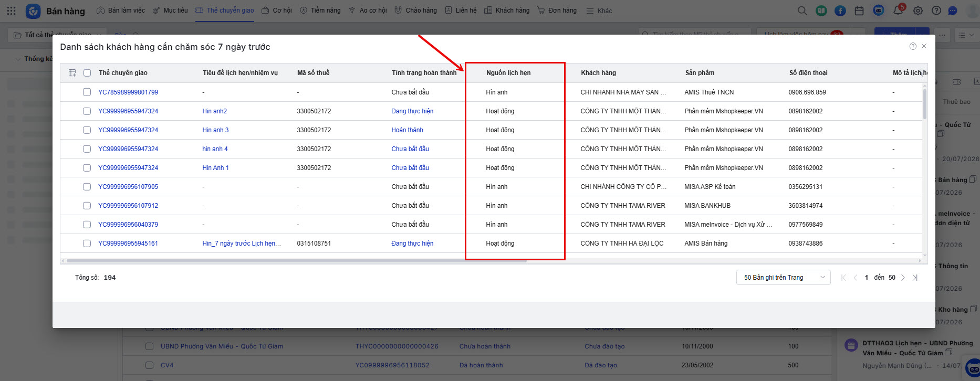Open the Tiềm năng tab
Image resolution: width=980 pixels, height=381 pixels.
pos(320,10)
